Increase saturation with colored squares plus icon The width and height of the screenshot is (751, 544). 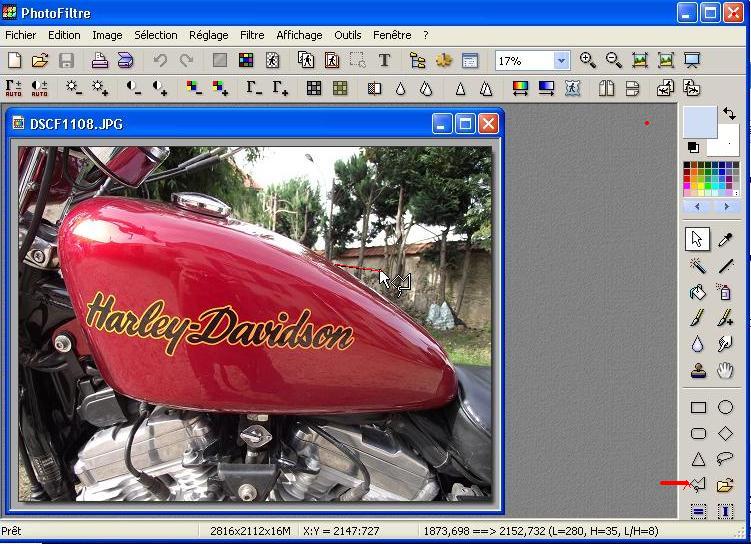tap(220, 88)
